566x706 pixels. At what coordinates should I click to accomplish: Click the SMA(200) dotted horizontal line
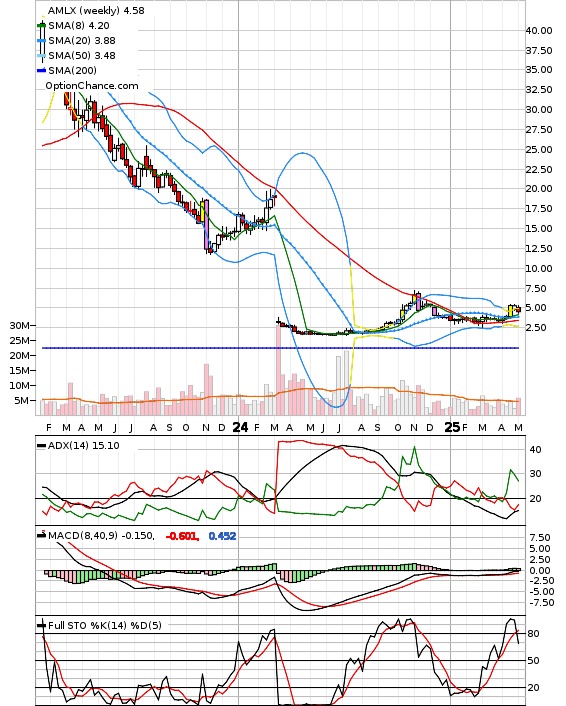click(x=280, y=348)
